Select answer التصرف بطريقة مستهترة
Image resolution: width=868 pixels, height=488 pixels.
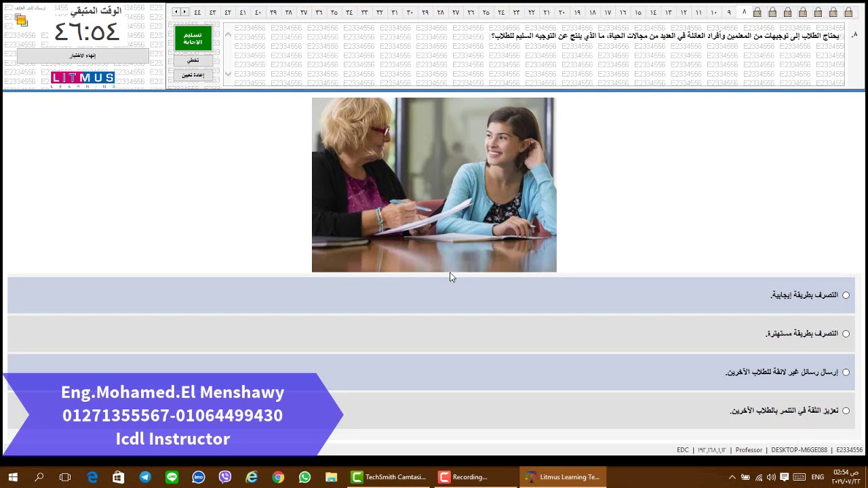pos(431,333)
